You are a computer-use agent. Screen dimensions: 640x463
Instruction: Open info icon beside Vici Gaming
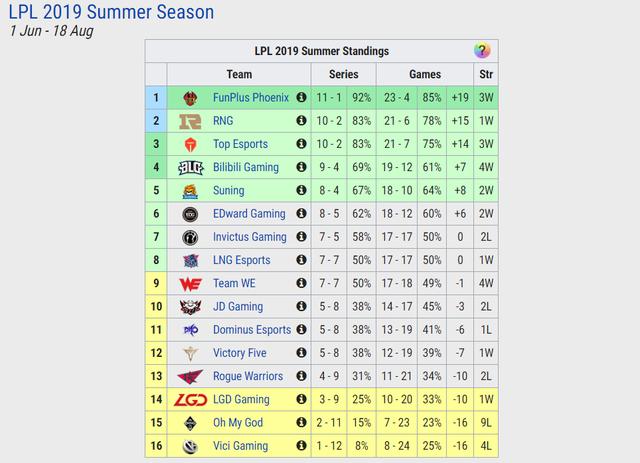pyautogui.click(x=301, y=445)
